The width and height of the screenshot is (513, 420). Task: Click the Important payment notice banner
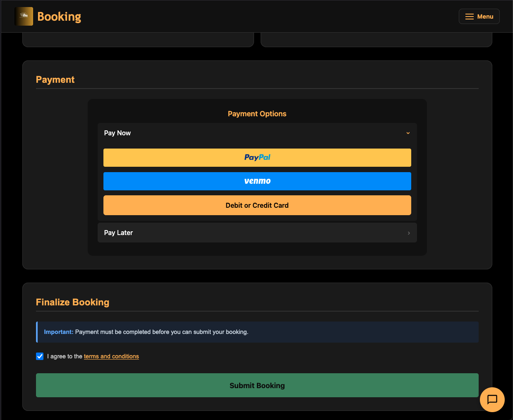pyautogui.click(x=257, y=332)
